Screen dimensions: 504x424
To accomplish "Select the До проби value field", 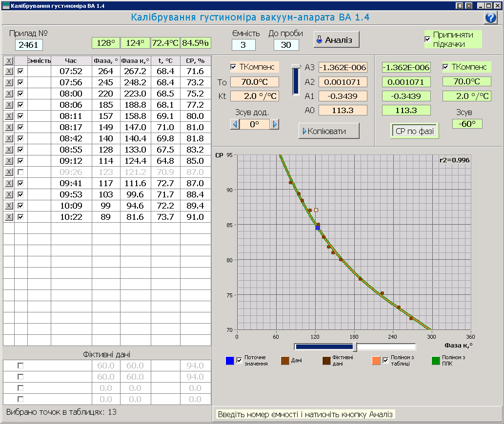I will pyautogui.click(x=286, y=45).
